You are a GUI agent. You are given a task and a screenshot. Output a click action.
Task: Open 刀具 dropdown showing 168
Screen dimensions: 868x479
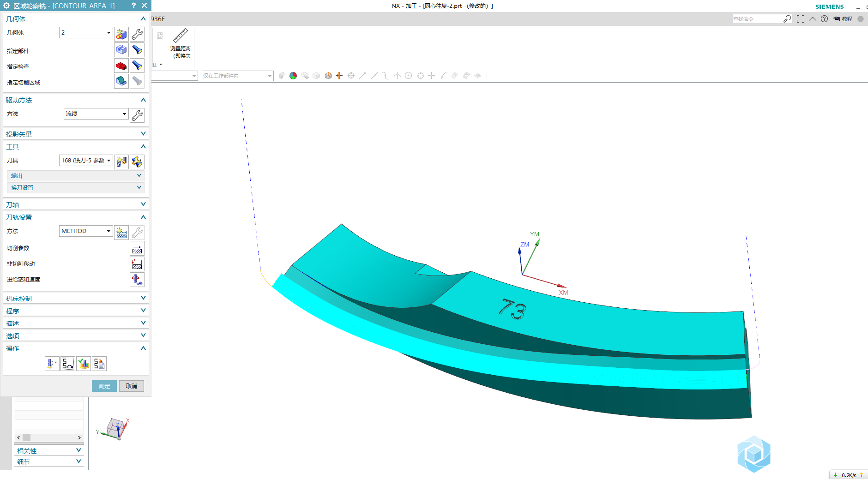point(86,161)
